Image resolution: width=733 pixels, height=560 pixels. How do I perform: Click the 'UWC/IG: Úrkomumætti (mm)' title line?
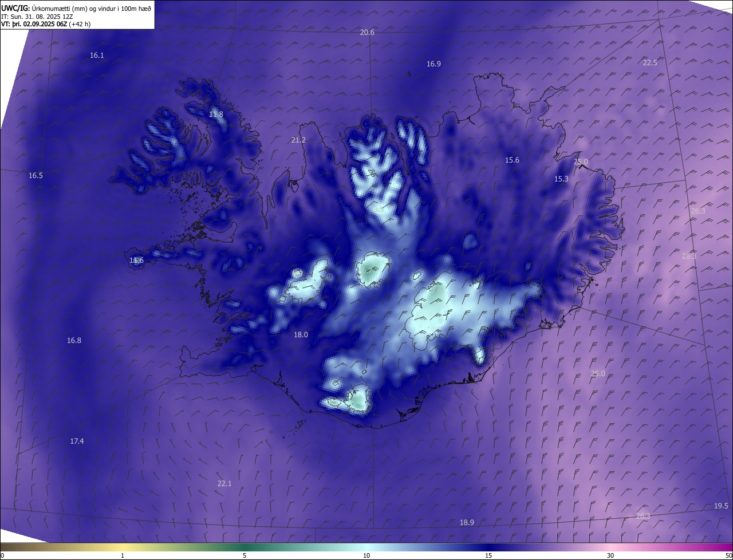[76, 8]
